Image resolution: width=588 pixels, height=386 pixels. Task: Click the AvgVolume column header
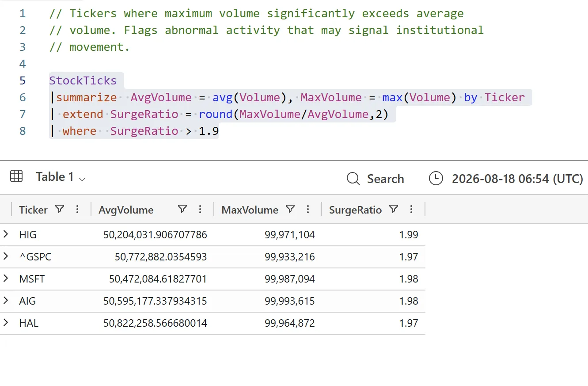126,210
